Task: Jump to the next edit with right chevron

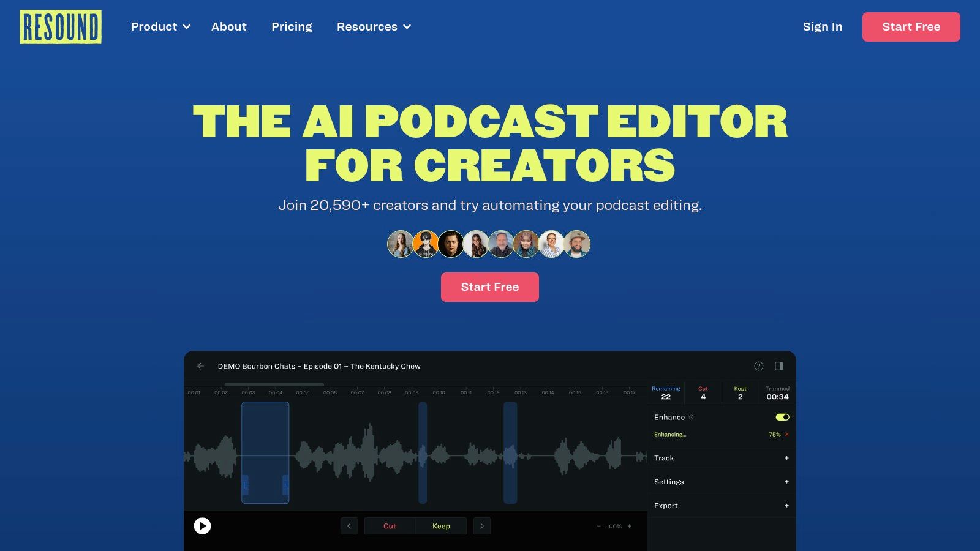Action: click(482, 526)
